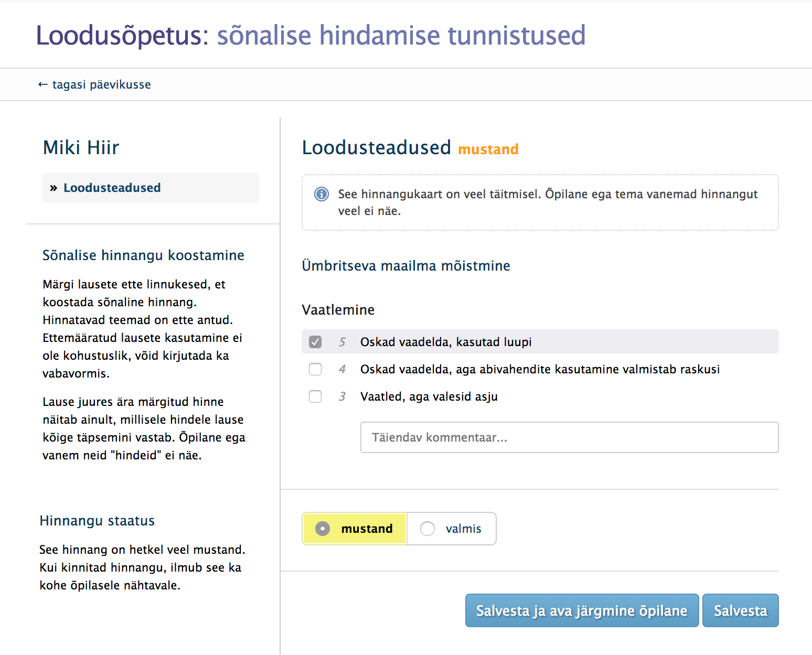Click the back arrow before tagasi päevikusse
The height and width of the screenshot is (655, 812).
pyautogui.click(x=42, y=84)
